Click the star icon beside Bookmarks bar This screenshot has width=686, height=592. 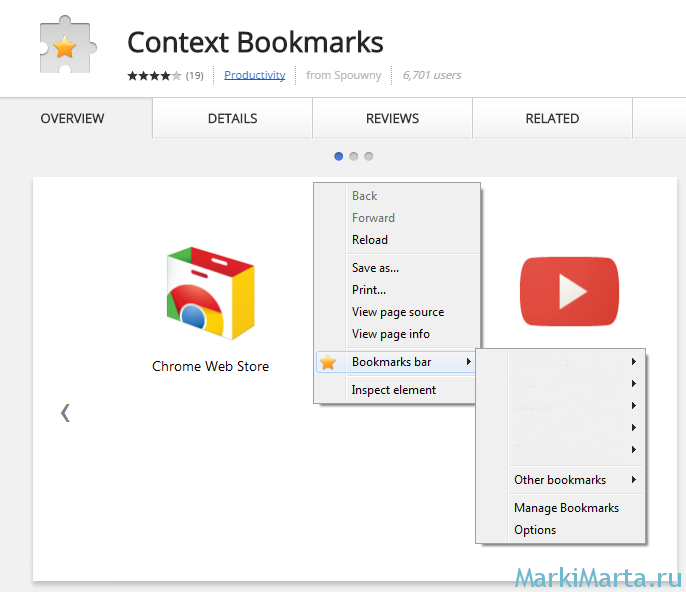pyautogui.click(x=328, y=362)
